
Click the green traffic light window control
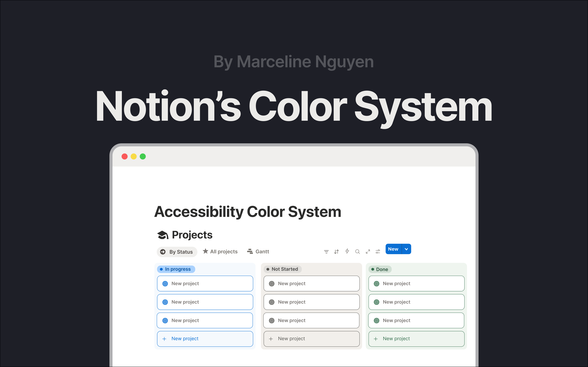point(143,157)
